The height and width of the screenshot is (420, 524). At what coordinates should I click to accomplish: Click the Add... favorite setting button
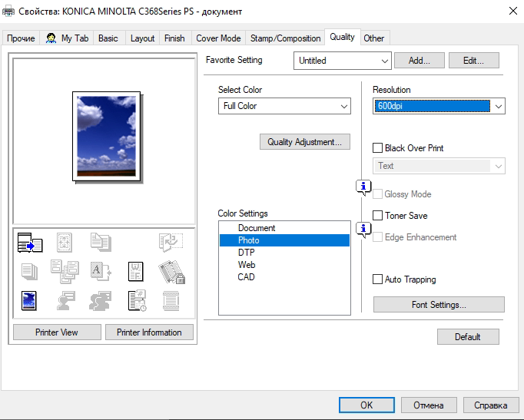[420, 61]
